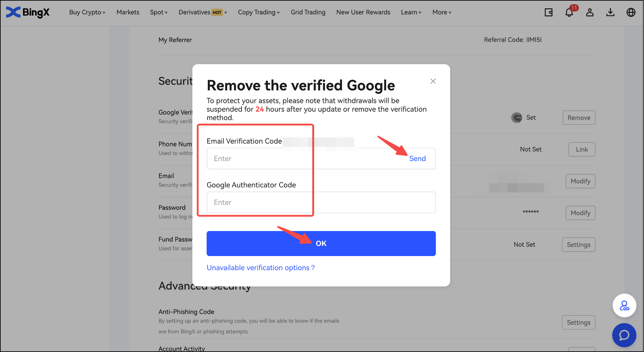Open the wallet icon in header
This screenshot has height=352, width=644.
tap(549, 13)
